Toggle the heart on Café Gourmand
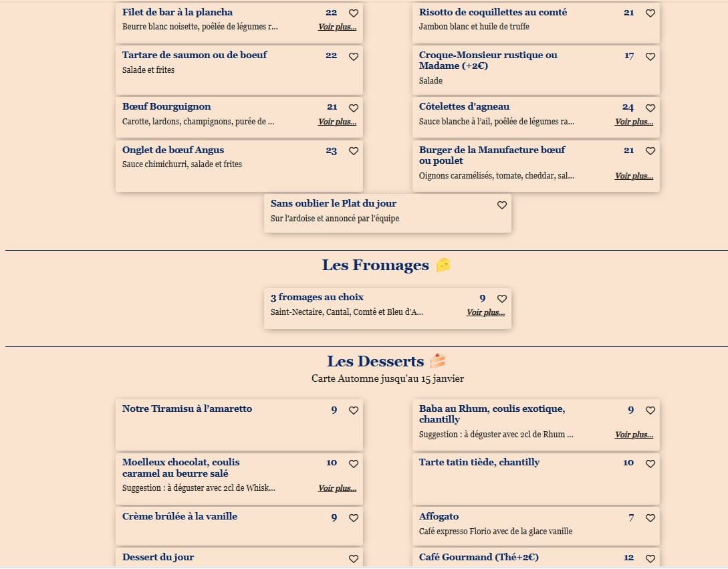The image size is (728, 569). 650,558
